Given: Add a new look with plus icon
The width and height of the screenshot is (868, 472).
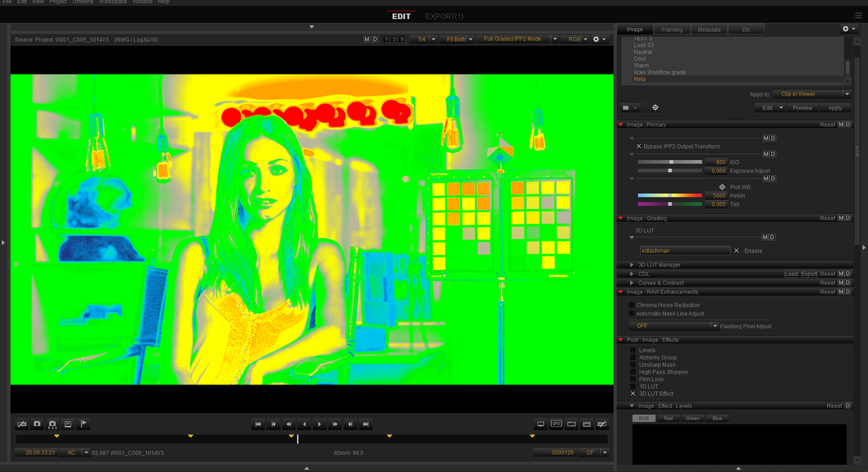Looking at the screenshot, I should tap(635, 108).
